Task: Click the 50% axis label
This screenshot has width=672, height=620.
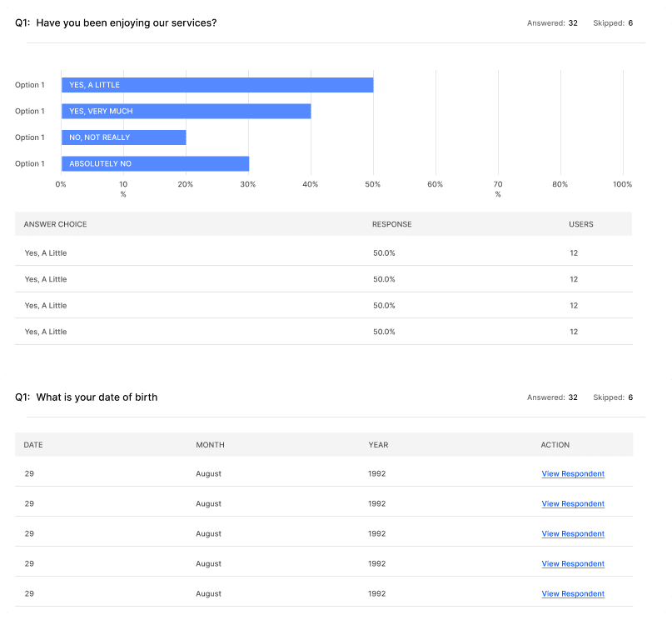Action: coord(373,184)
